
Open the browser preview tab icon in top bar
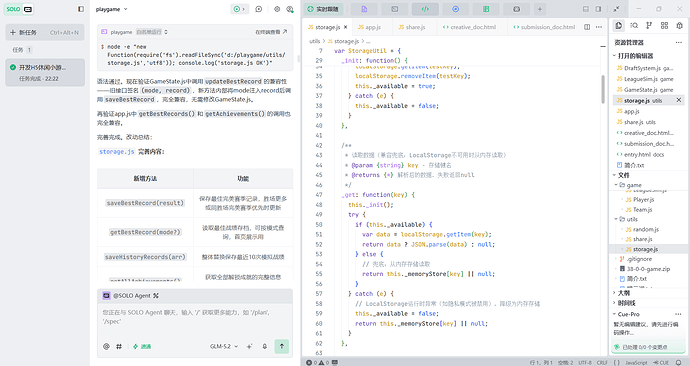(x=455, y=9)
